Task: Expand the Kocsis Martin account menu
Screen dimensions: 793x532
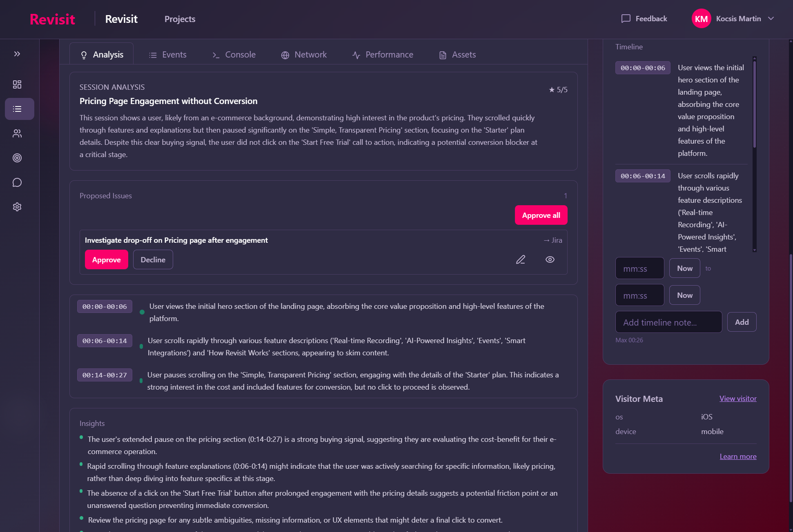Action: coord(738,18)
